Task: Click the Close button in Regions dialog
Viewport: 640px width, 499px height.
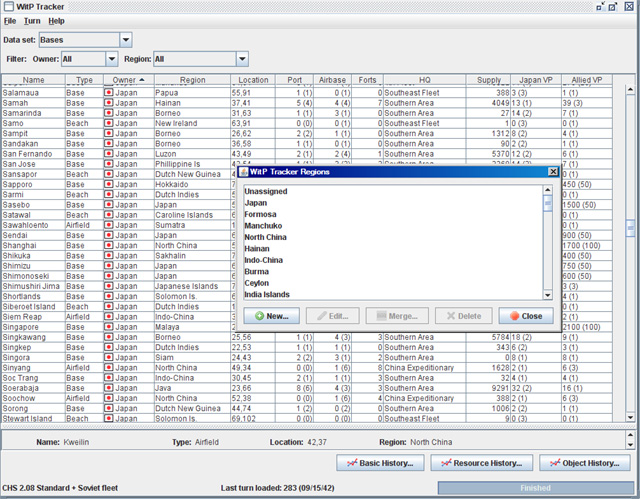Action: [526, 316]
